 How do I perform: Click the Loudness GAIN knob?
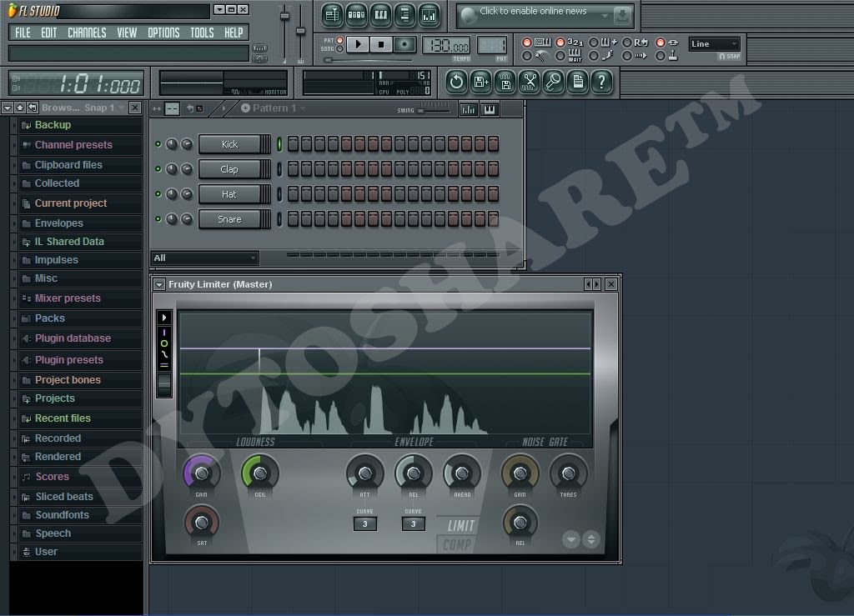202,473
